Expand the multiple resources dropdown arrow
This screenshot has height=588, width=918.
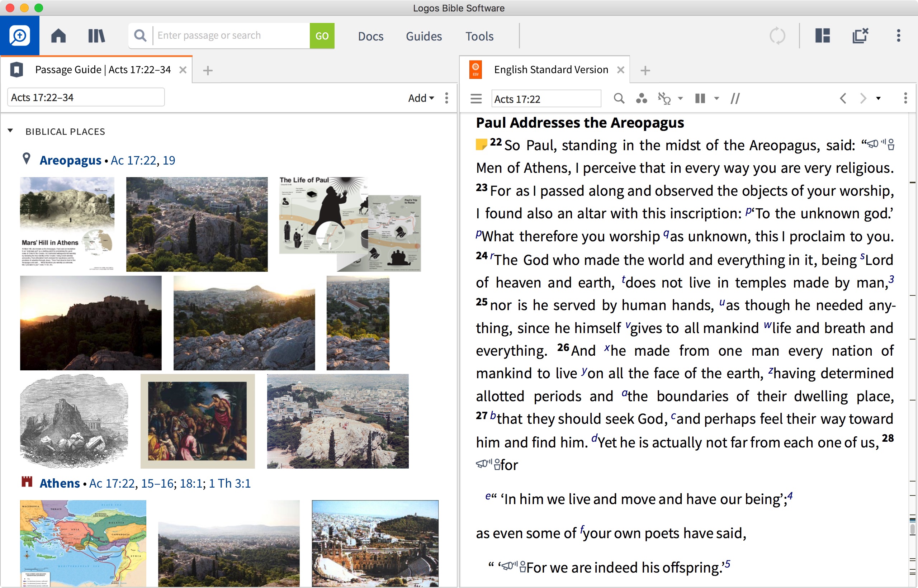coord(716,99)
